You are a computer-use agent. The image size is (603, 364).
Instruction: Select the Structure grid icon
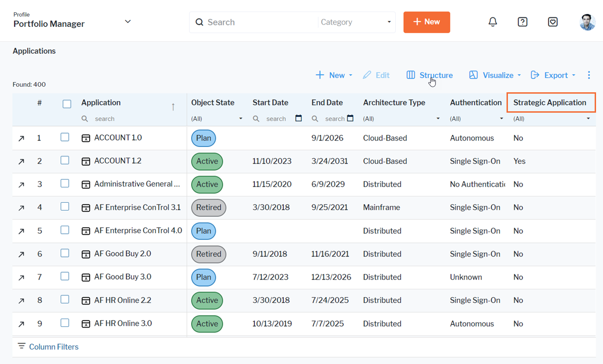410,75
